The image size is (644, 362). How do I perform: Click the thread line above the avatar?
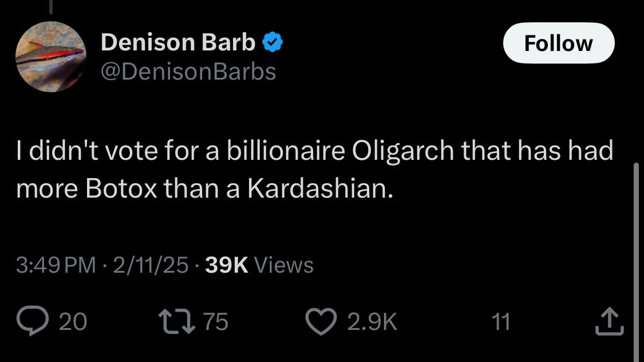[x=50, y=7]
